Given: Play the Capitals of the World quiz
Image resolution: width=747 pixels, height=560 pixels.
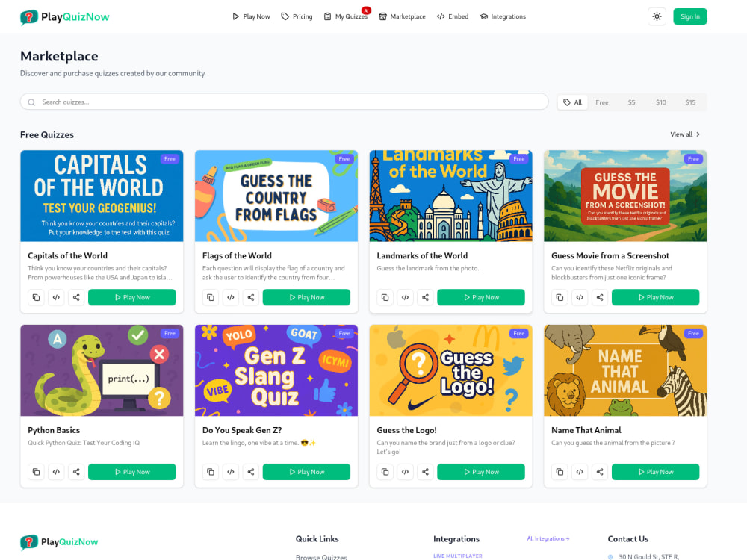Looking at the screenshot, I should click(132, 298).
